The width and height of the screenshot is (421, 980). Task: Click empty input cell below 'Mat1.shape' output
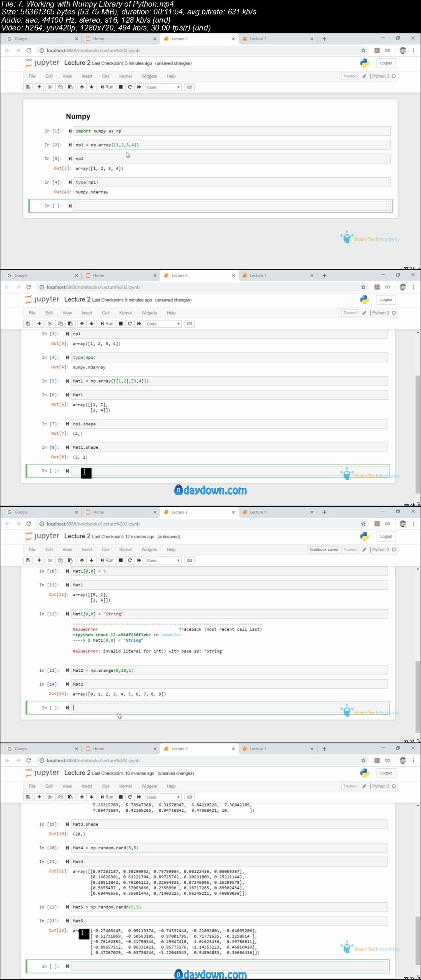(229, 471)
